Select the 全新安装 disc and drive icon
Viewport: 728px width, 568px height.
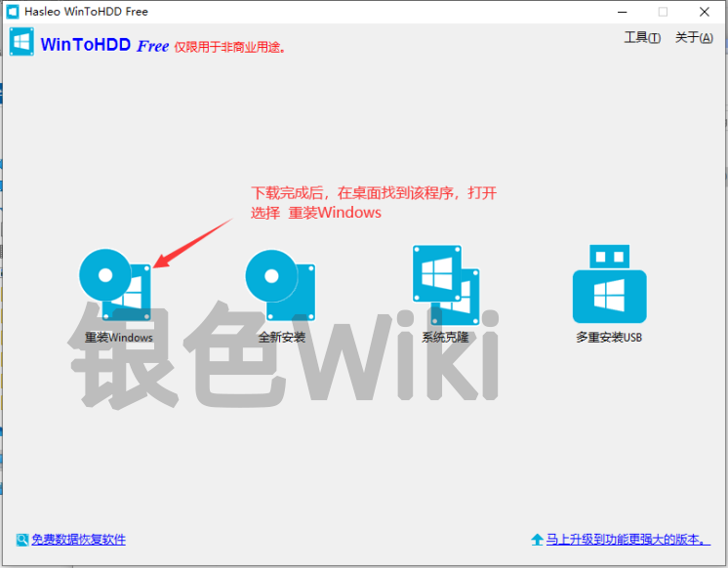pyautogui.click(x=281, y=283)
